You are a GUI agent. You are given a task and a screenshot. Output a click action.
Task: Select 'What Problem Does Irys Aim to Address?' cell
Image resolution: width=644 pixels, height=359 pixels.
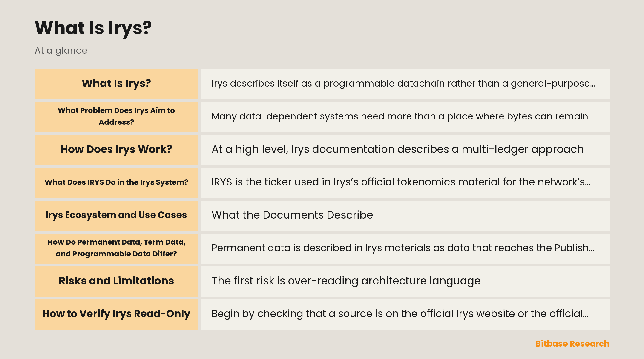coord(116,117)
